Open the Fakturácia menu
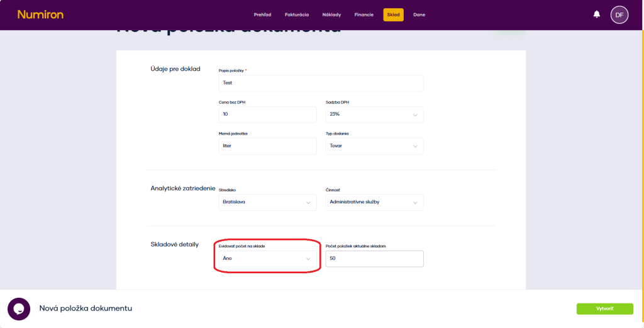644x328 pixels. [x=297, y=14]
